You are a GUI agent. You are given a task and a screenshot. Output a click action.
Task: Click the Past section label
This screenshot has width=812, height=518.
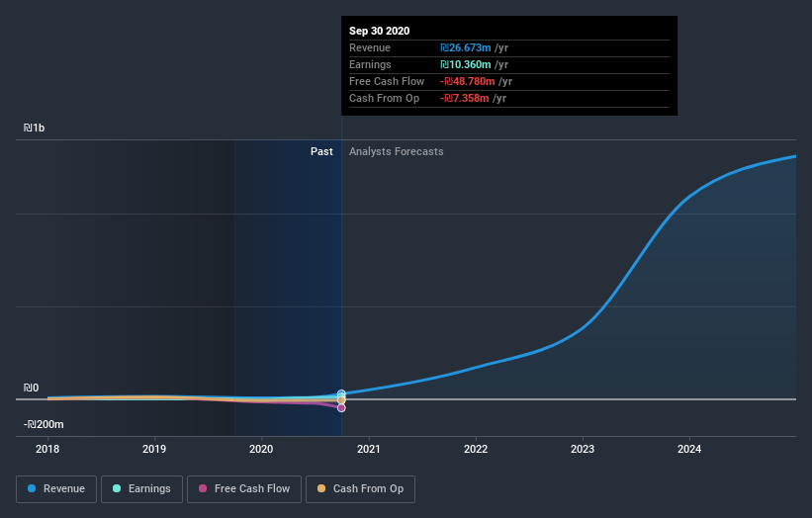(x=321, y=151)
